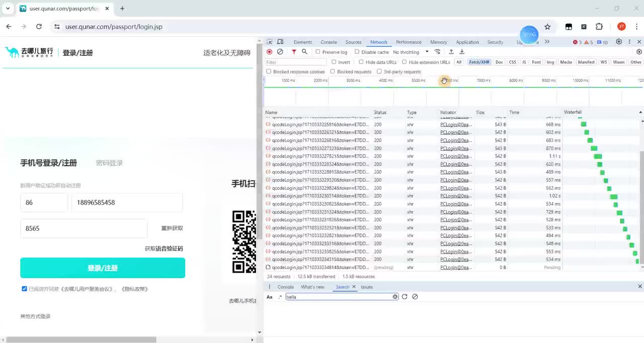Viewport: 644px width, 343px height.
Task: Tick the Invert filter checkbox
Action: (334, 62)
